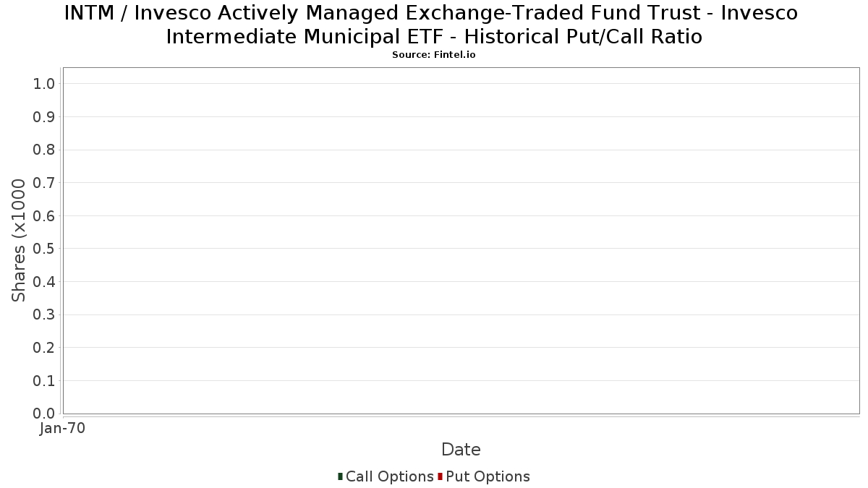Select the Jan-70 x-axis tick label
Viewport: 868px width, 488px height.
[62, 429]
